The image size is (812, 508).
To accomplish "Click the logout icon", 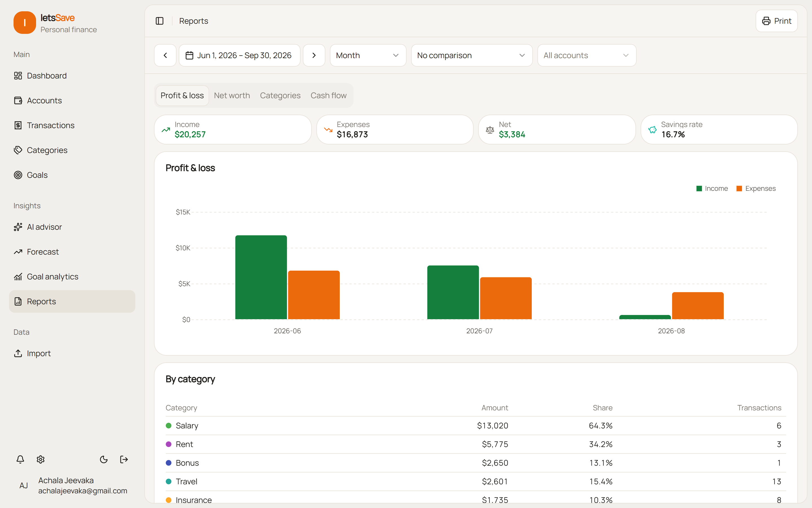I will coord(124,459).
